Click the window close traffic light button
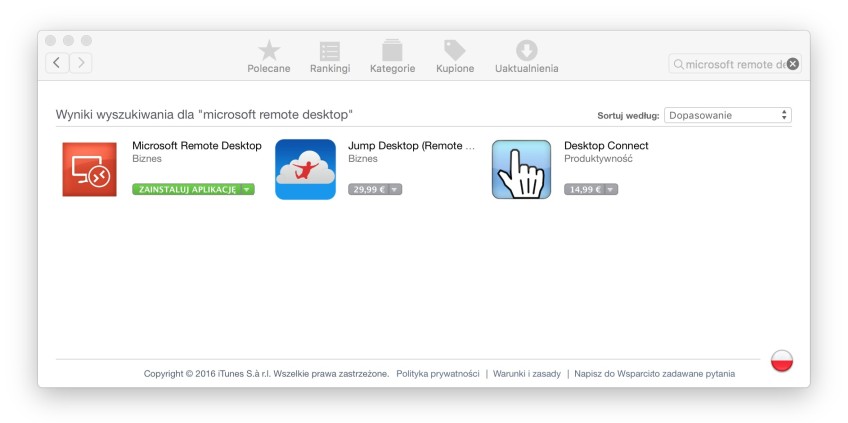The image size is (848, 423). (x=50, y=41)
